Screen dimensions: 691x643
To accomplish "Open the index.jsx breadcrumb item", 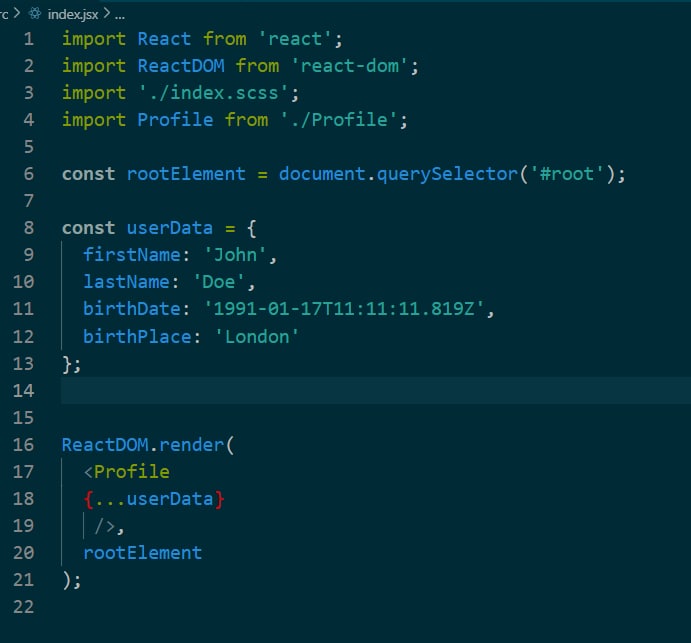I will pos(73,15).
